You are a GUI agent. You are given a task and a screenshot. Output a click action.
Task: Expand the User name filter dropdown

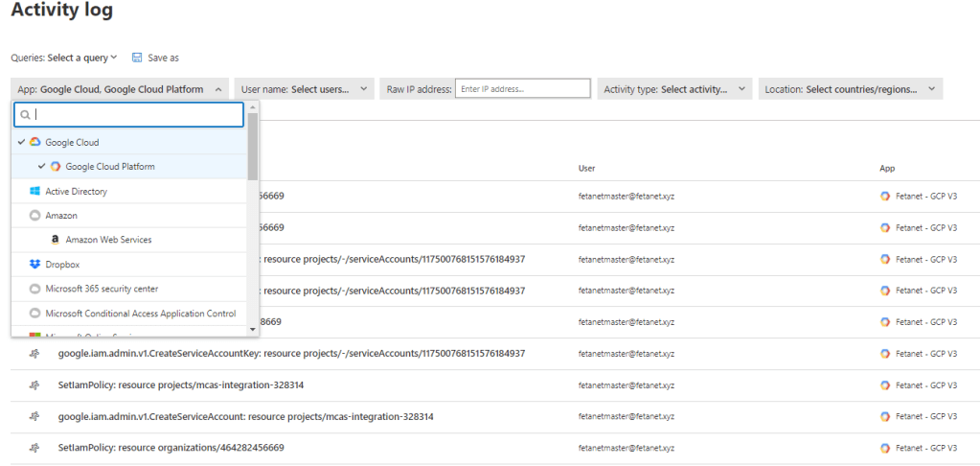pos(304,89)
